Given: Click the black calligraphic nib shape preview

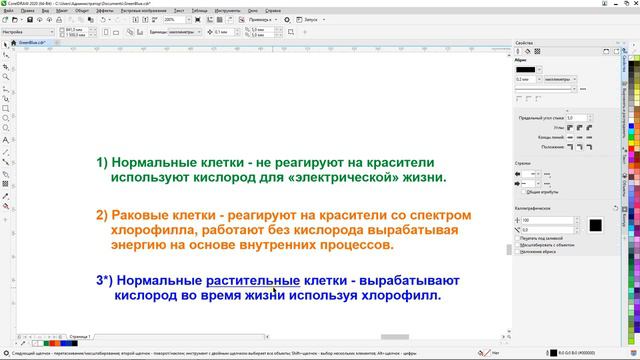Looking at the screenshot, I should click(595, 225).
